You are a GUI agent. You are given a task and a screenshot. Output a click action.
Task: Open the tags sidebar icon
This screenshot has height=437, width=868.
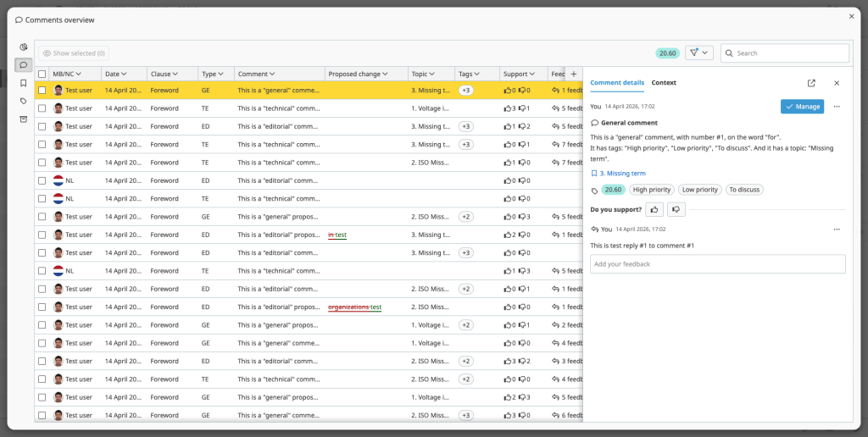23,102
